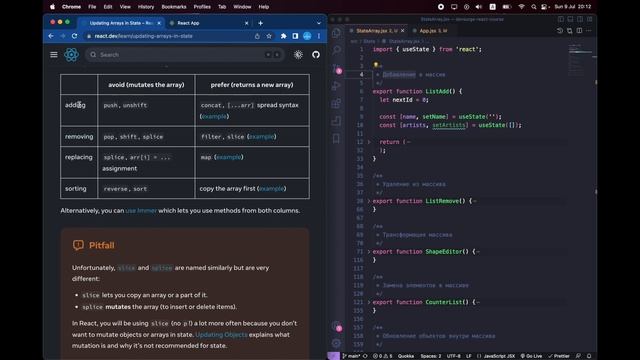Screen dimensions: 640x360
Task: Click the Chrome side panel icon
Action: click(x=295, y=36)
